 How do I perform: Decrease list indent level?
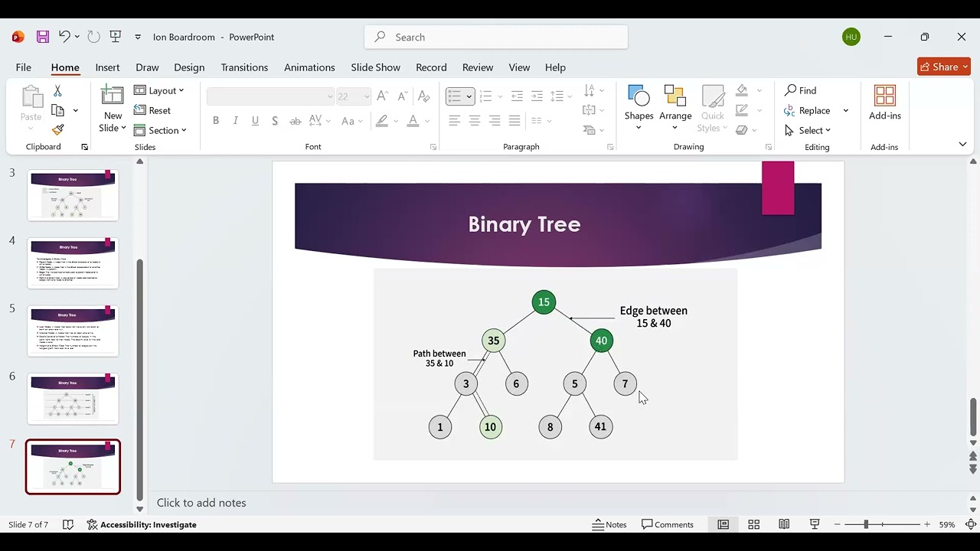pyautogui.click(x=517, y=96)
